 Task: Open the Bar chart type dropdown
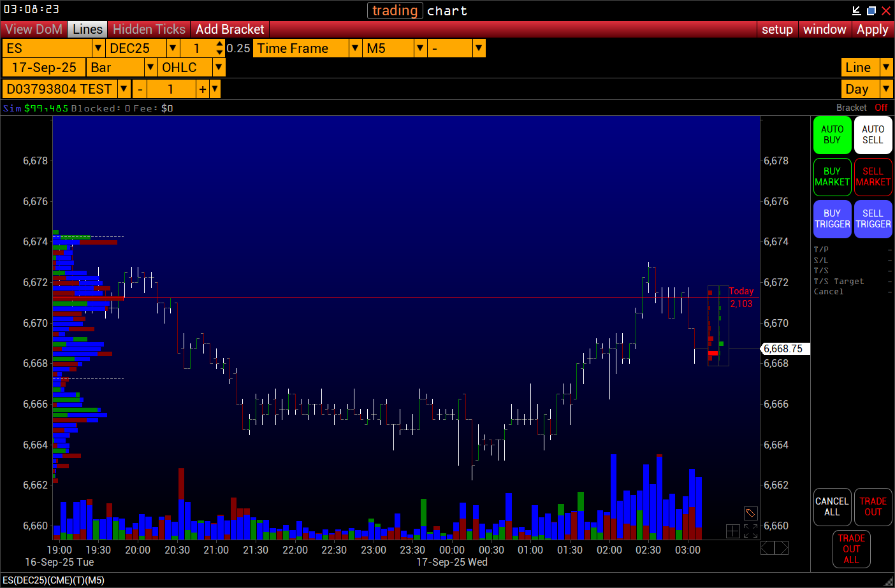pyautogui.click(x=150, y=68)
